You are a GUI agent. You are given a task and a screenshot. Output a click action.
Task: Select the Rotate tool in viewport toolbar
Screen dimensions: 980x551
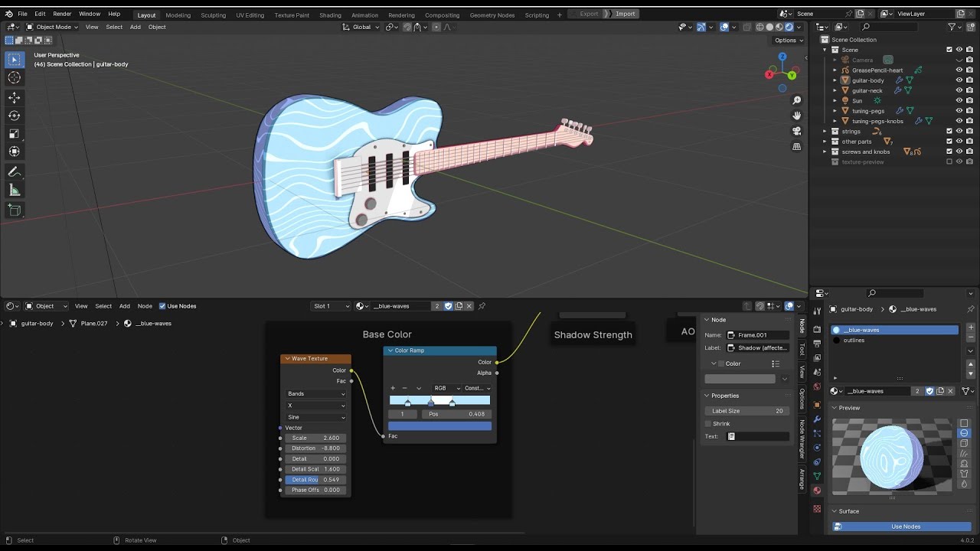pyautogui.click(x=14, y=116)
